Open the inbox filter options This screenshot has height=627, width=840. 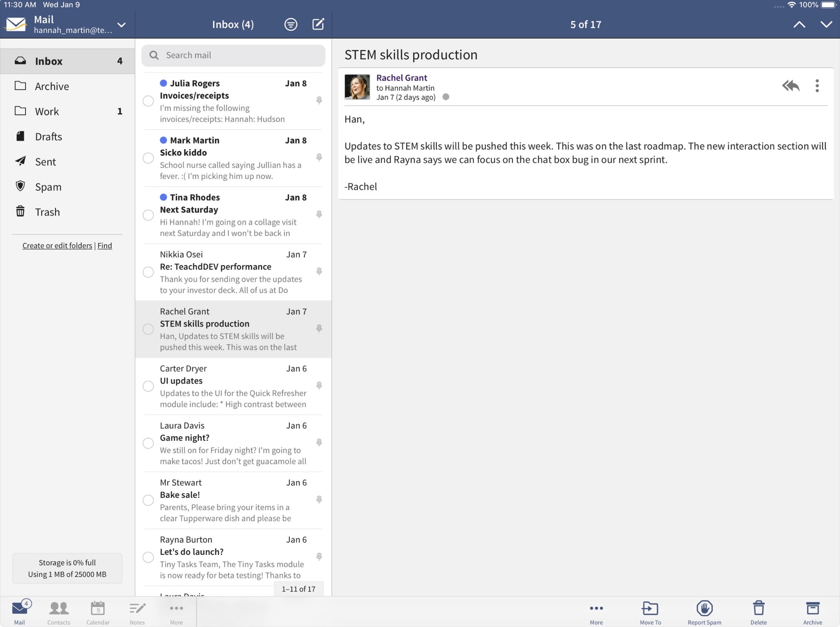pyautogui.click(x=291, y=24)
